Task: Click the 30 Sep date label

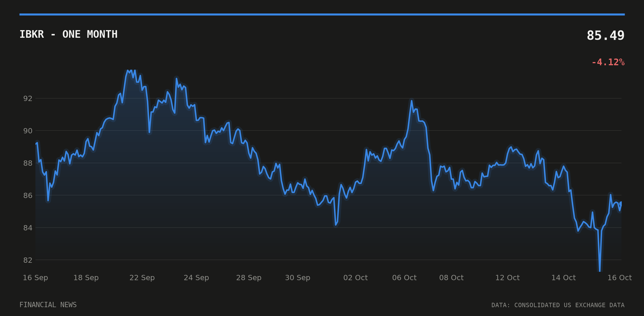Action: click(x=298, y=278)
